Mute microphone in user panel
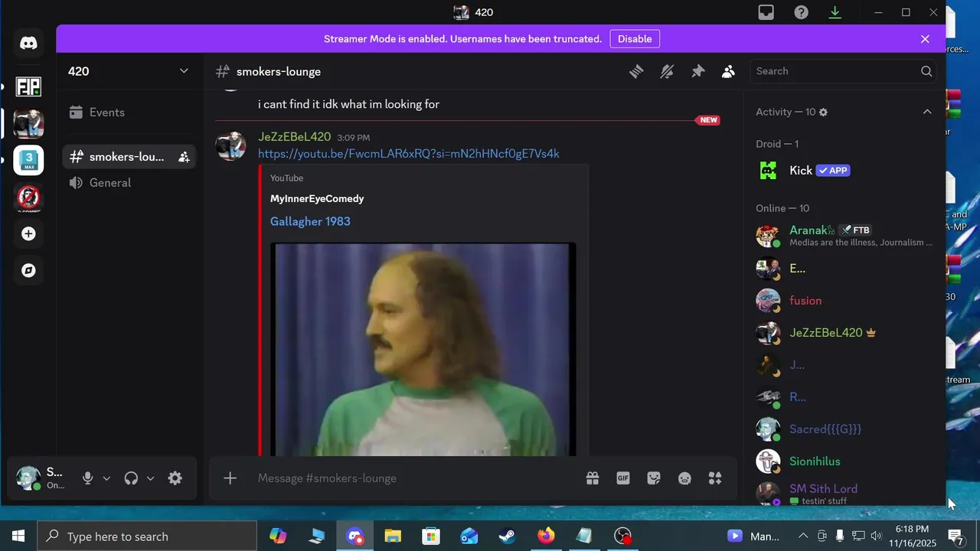This screenshot has width=980, height=551. (88, 478)
